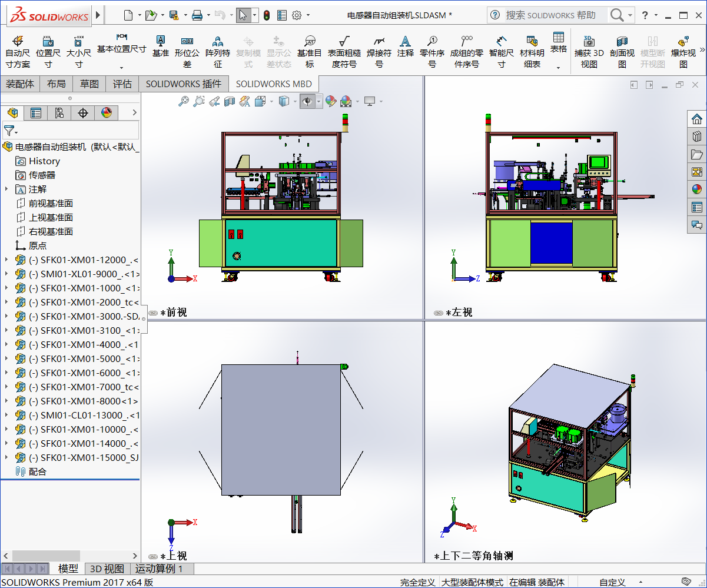Click the 零件序号 (balloon) tool
The image size is (707, 588).
pyautogui.click(x=432, y=51)
